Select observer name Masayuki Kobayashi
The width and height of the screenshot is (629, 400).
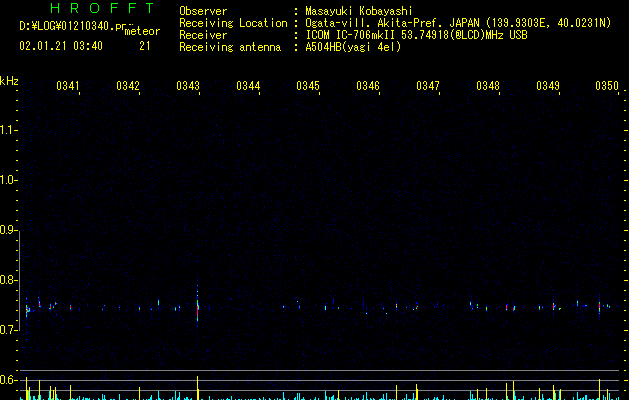tap(359, 11)
